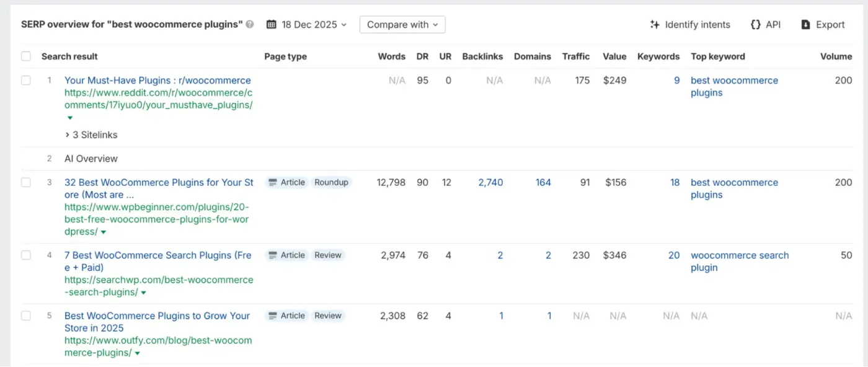The image size is (868, 367).
Task: Open '7 Best WooCommerce Search Plugins' link
Action: 158,261
